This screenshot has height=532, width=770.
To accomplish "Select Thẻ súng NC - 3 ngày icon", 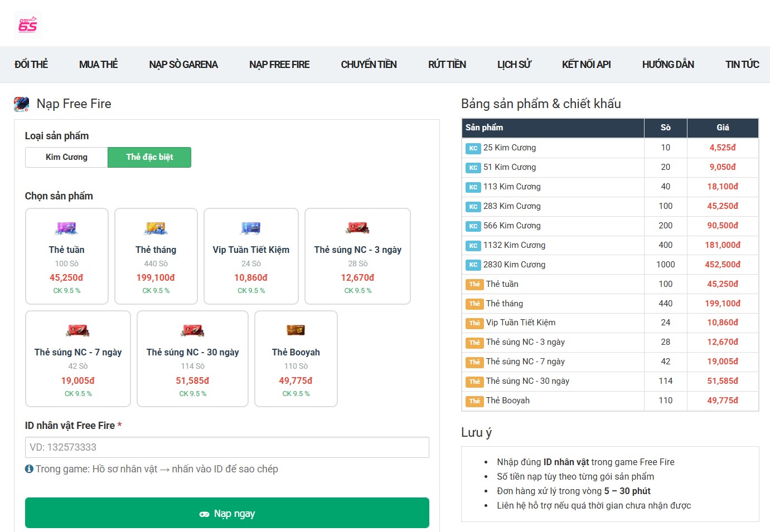I will [x=357, y=228].
